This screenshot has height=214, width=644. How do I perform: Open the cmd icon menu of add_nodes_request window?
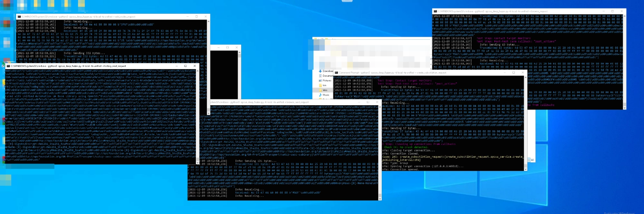pyautogui.click(x=19, y=17)
